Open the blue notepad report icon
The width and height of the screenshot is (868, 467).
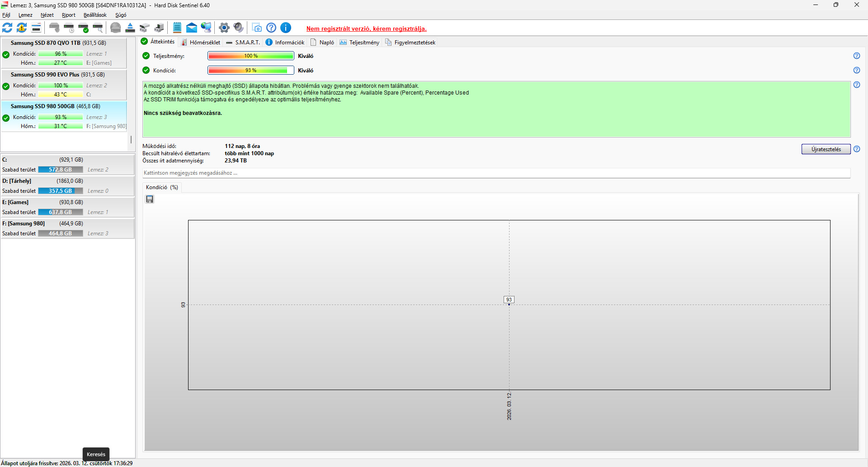(x=177, y=28)
